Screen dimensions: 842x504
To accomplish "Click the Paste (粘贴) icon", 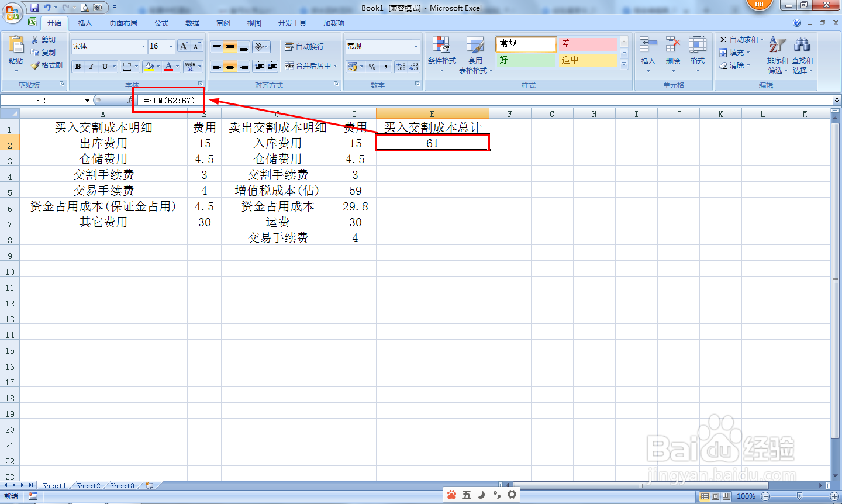I will click(x=16, y=46).
